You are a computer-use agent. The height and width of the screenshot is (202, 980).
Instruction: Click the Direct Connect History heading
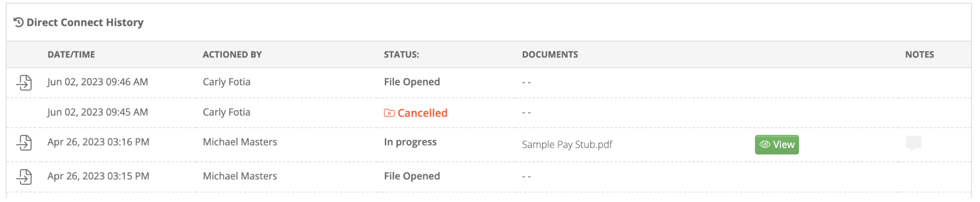[85, 23]
